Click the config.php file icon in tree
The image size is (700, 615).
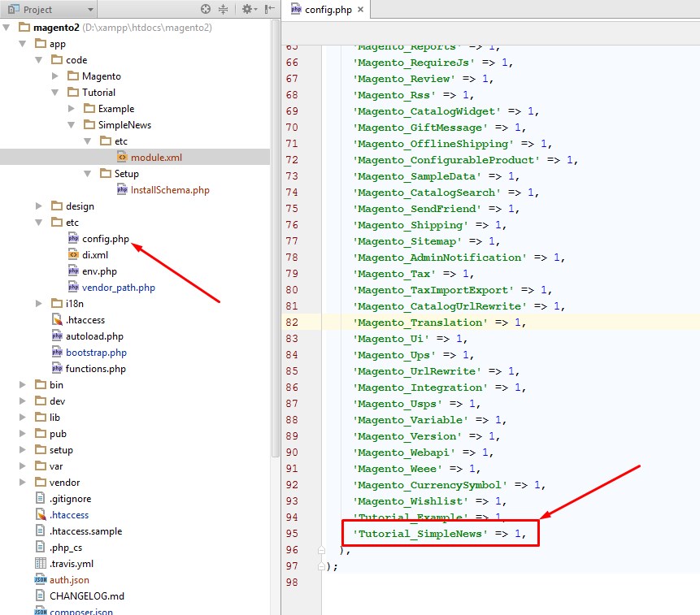click(x=73, y=239)
